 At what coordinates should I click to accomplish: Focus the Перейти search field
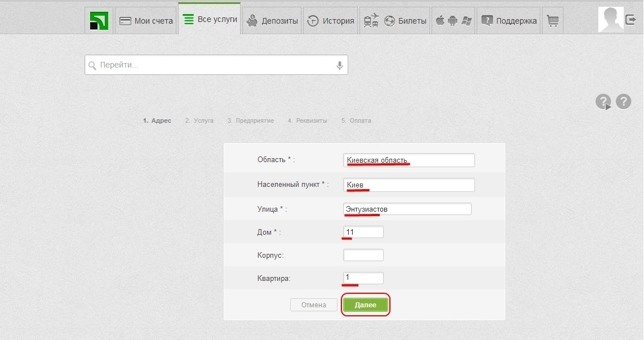(216, 65)
